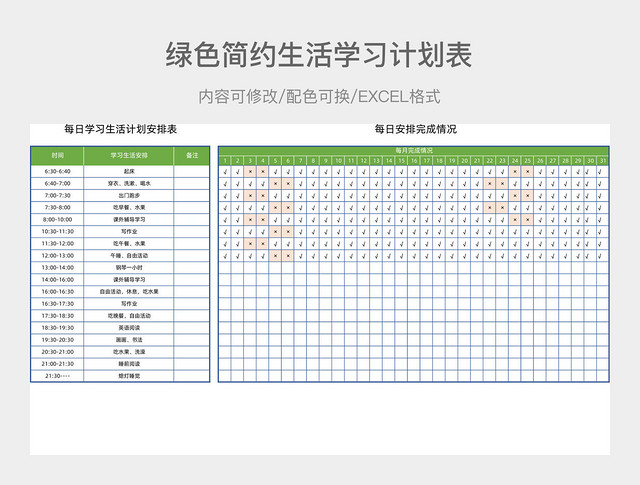Viewport: 640px width, 485px height.
Task: Click the day 31 column header
Action: click(603, 161)
